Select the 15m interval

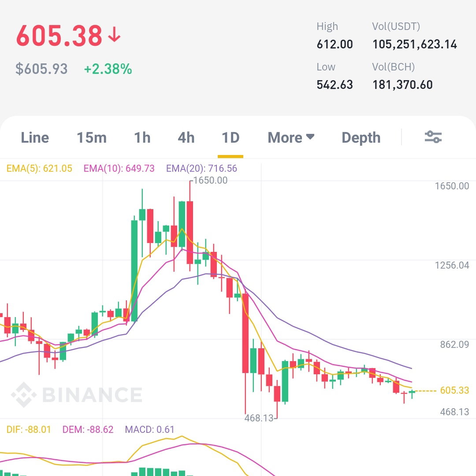click(x=91, y=137)
